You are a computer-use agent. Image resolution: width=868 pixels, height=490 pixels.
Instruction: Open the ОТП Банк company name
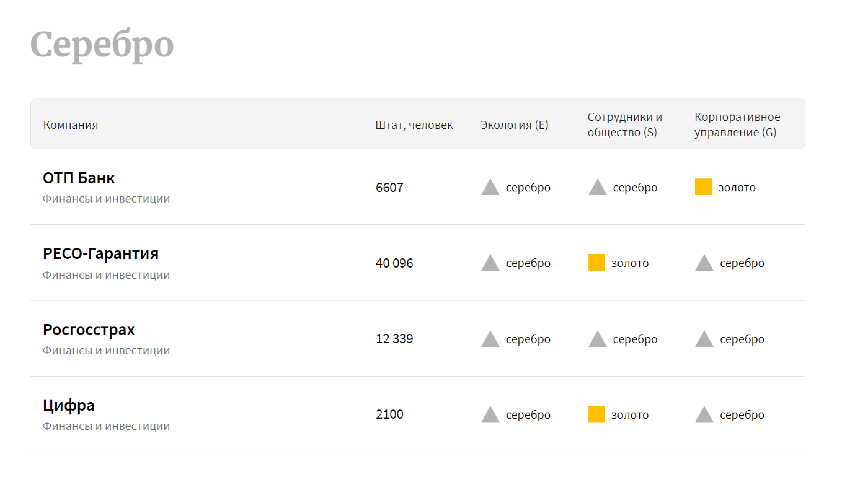[78, 178]
